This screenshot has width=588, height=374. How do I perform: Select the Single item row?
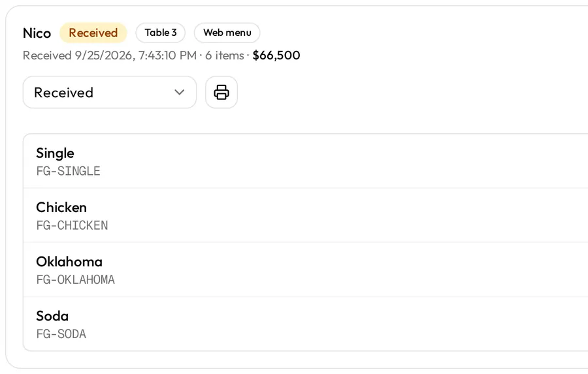pos(306,161)
